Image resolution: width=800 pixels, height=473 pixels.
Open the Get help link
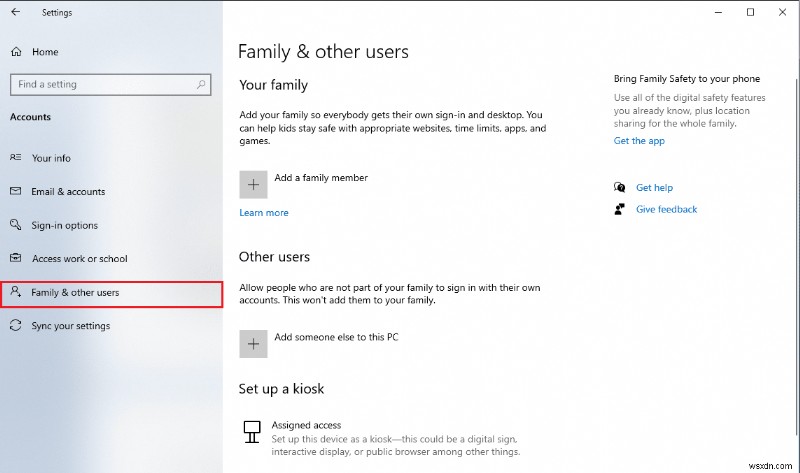click(x=654, y=188)
